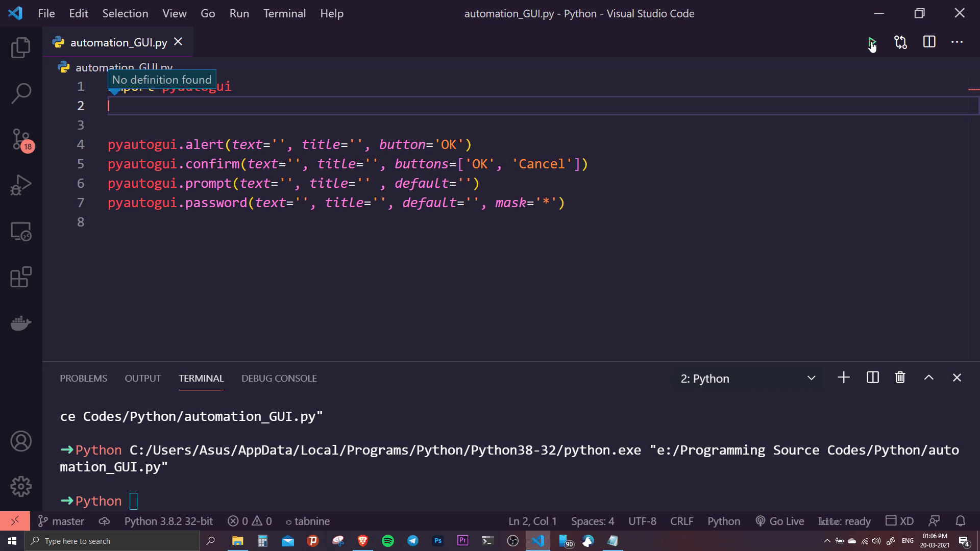Open the Remote Explorer icon
Image resolution: width=980 pixels, height=551 pixels.
point(21,232)
